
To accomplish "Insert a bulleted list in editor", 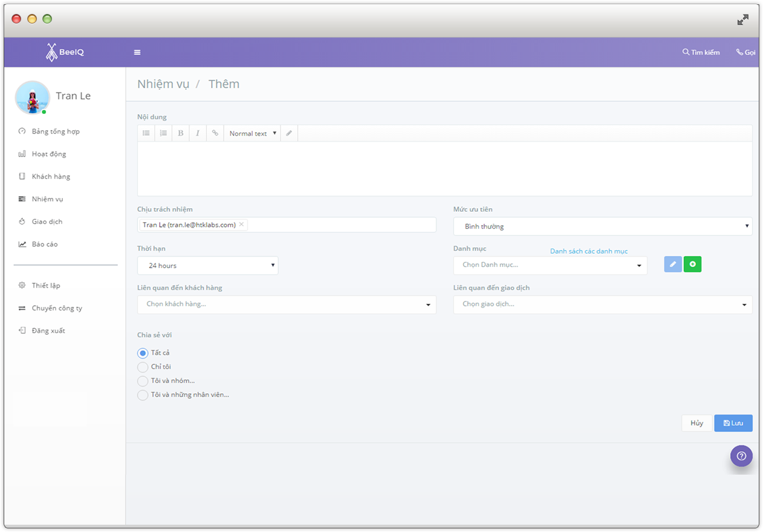I will (x=146, y=133).
